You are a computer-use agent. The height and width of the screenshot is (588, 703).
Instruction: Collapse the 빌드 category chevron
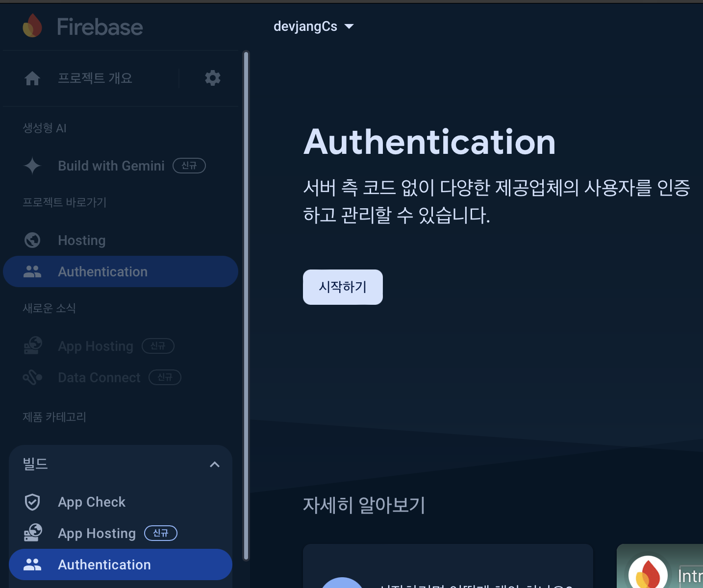[215, 465]
